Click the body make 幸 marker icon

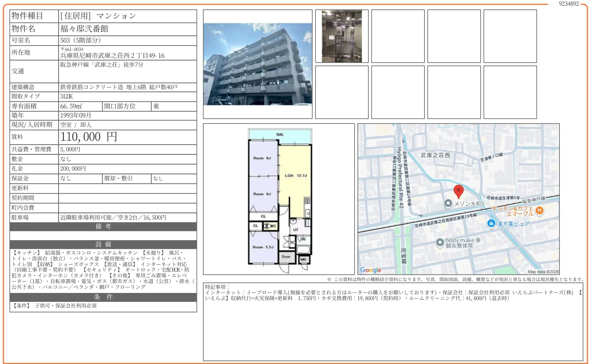click(x=440, y=243)
